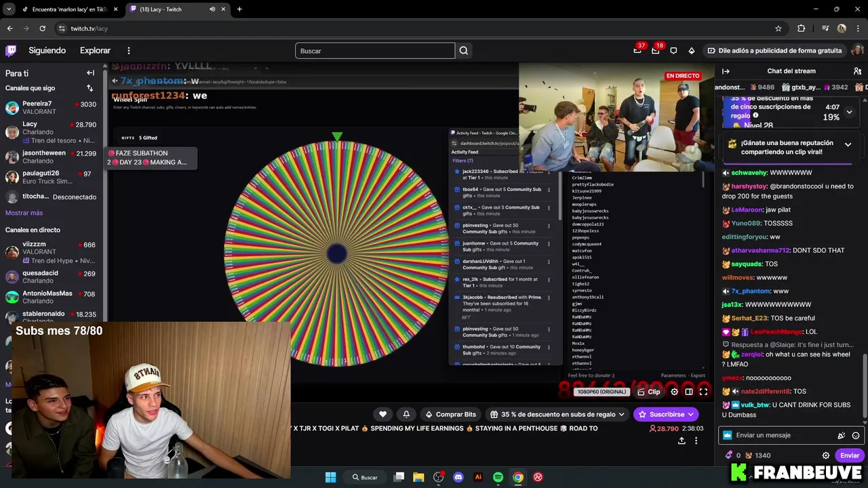This screenshot has width=868, height=488.
Task: Collapse the Para ti sidebar
Action: coord(90,73)
